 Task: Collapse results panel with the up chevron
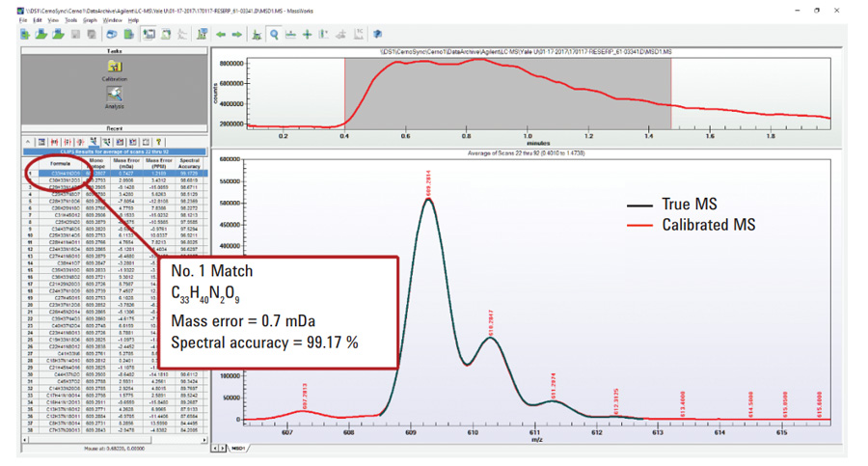[29, 142]
